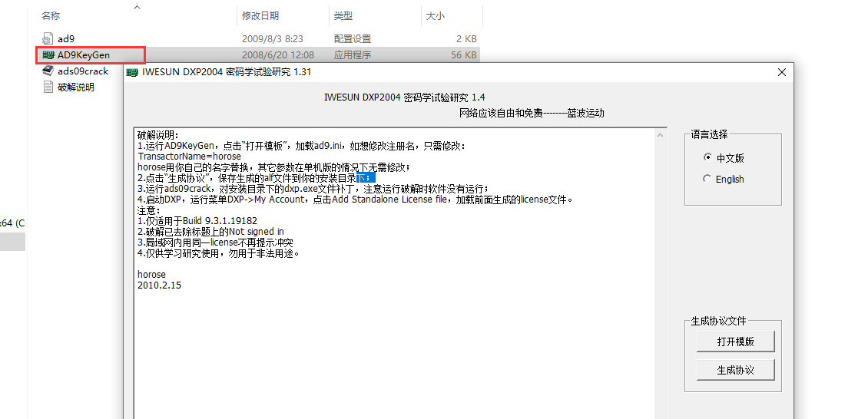Sort files by 修改日期 column header

point(260,15)
